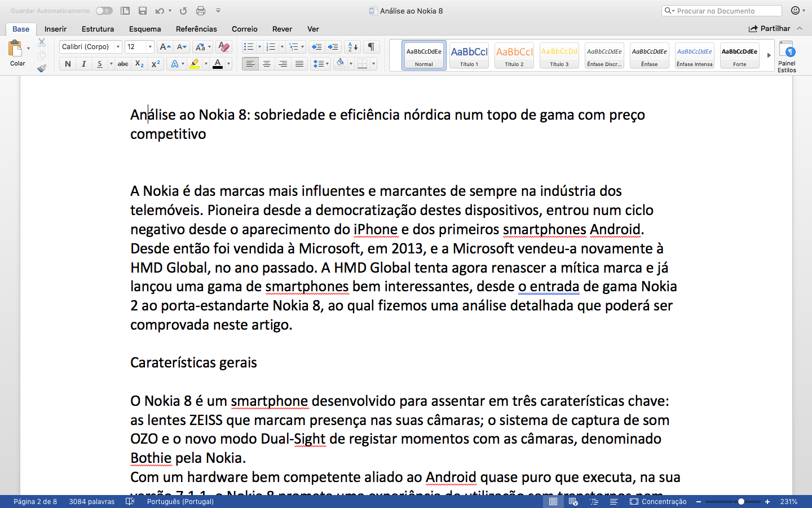
Task: Increase font size with A-up button
Action: click(165, 47)
